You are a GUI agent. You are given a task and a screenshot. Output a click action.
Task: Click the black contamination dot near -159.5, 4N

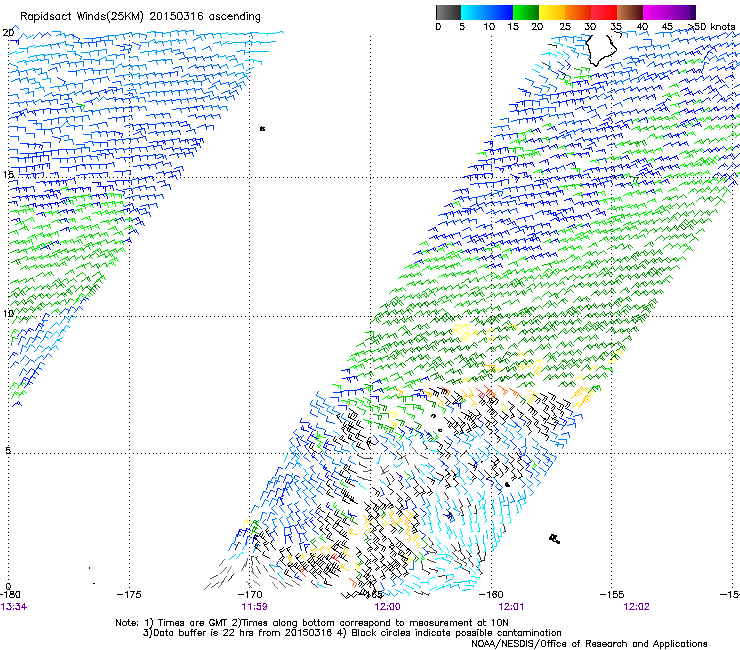click(x=507, y=484)
